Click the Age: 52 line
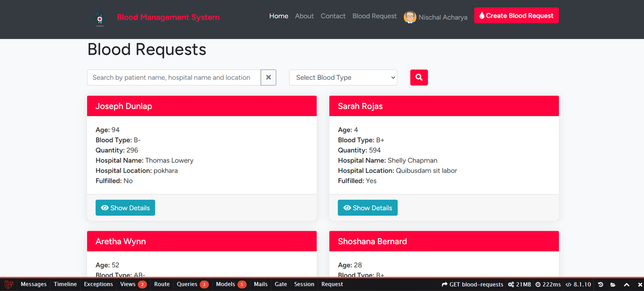 (x=108, y=265)
